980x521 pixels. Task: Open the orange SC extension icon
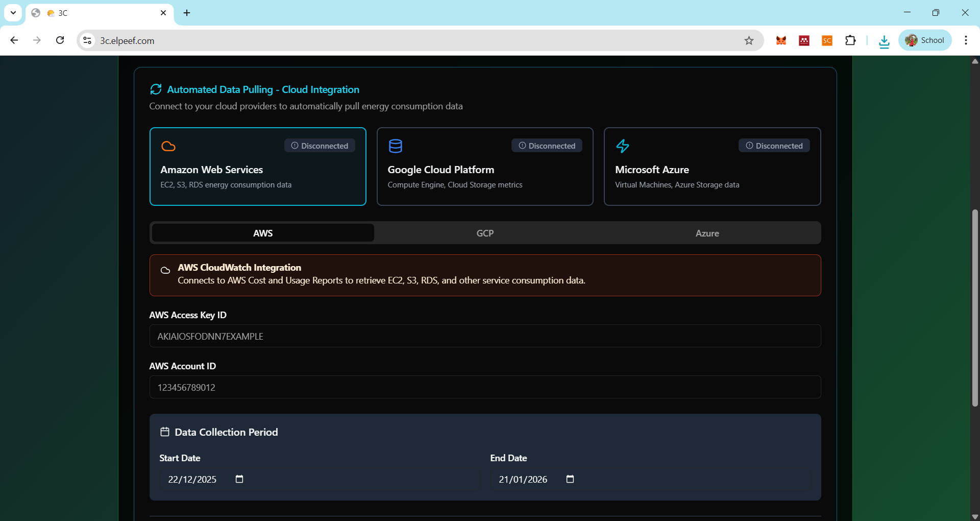pyautogui.click(x=827, y=40)
